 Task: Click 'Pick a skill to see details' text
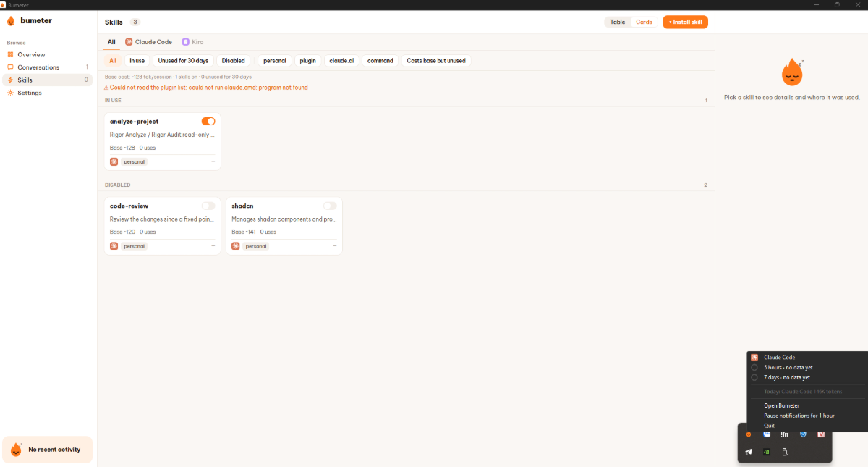791,97
